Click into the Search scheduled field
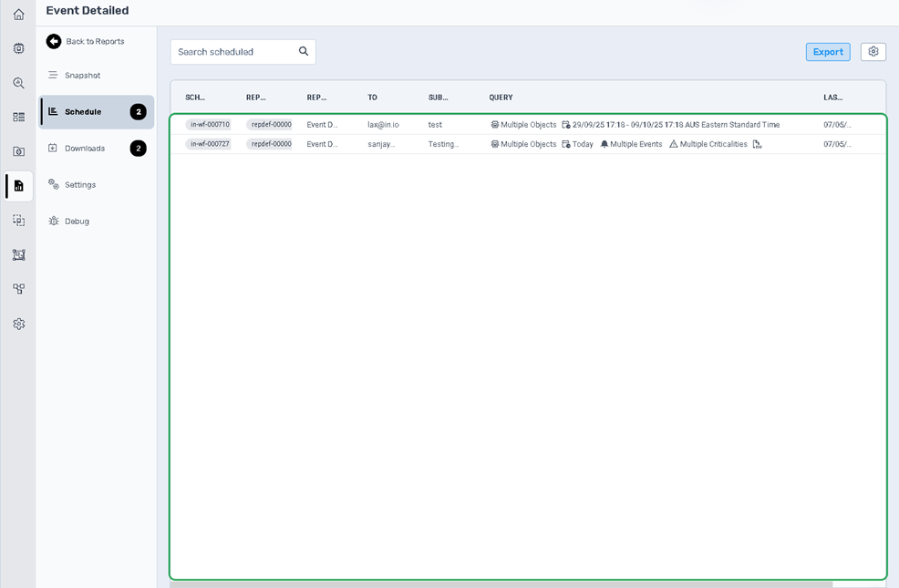The image size is (899, 588). click(235, 52)
